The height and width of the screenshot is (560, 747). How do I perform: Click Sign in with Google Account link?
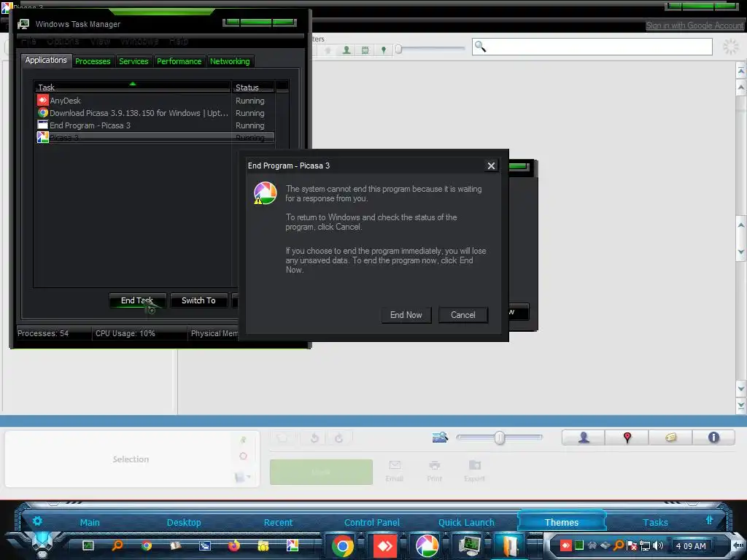coord(694,26)
